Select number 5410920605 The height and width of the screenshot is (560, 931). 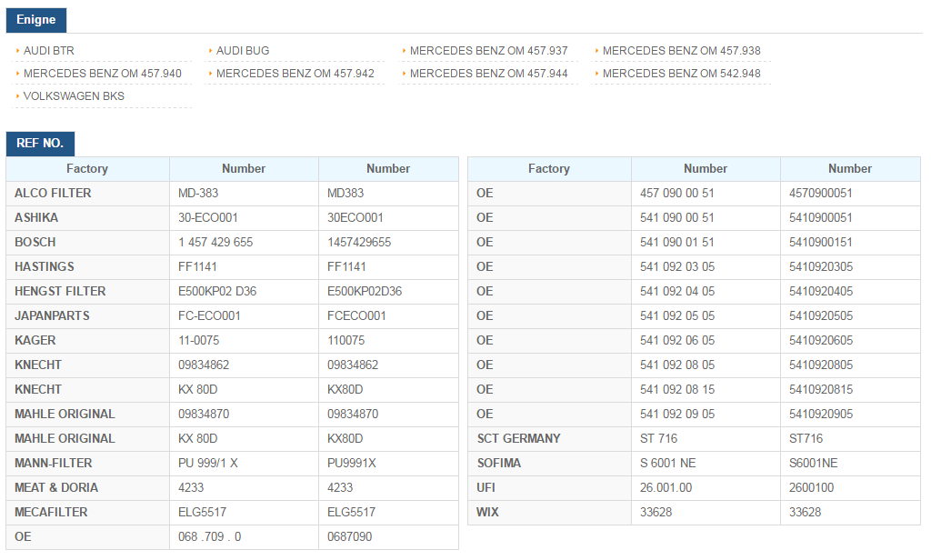[821, 341]
